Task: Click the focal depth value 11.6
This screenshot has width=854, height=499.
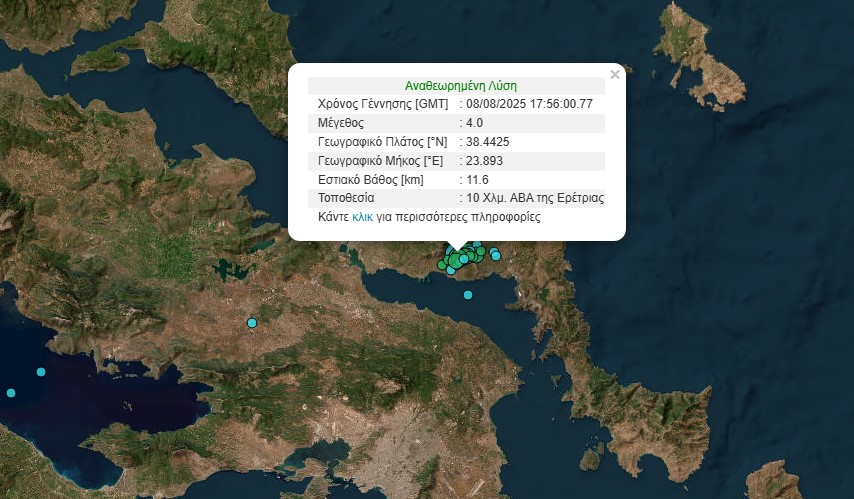Action: click(x=477, y=180)
